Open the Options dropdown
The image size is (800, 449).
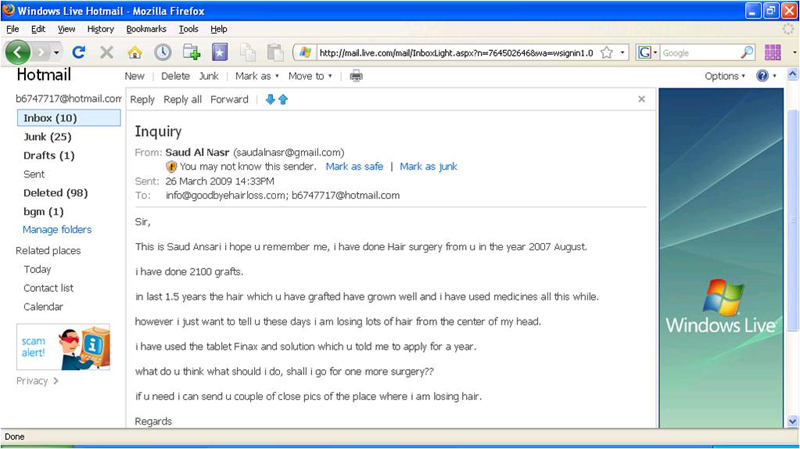click(x=725, y=76)
